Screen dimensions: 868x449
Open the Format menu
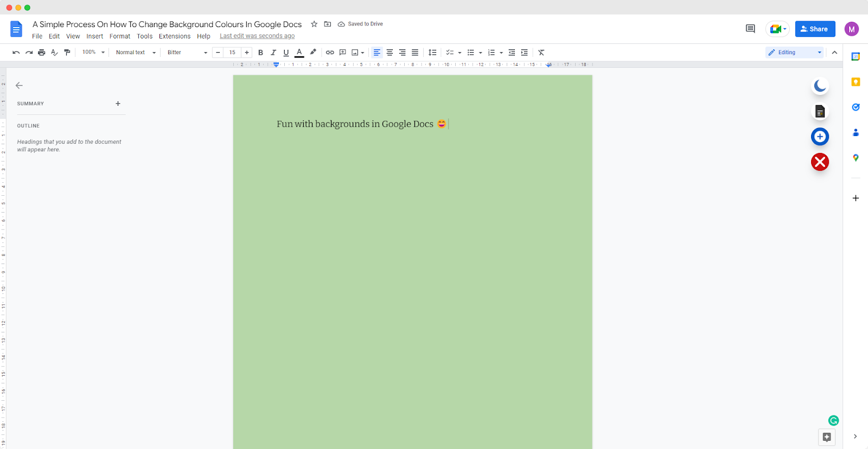pos(120,36)
